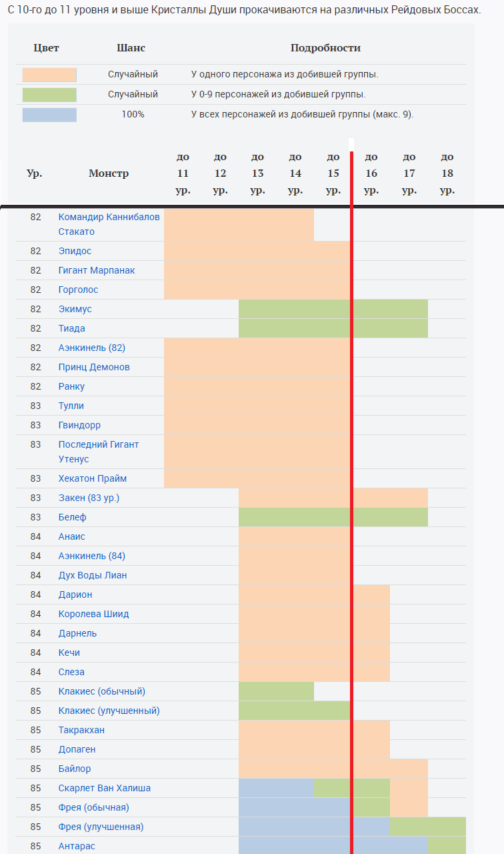Image resolution: width=504 pixels, height=854 pixels.
Task: Click the Шанс column header
Action: point(131,48)
